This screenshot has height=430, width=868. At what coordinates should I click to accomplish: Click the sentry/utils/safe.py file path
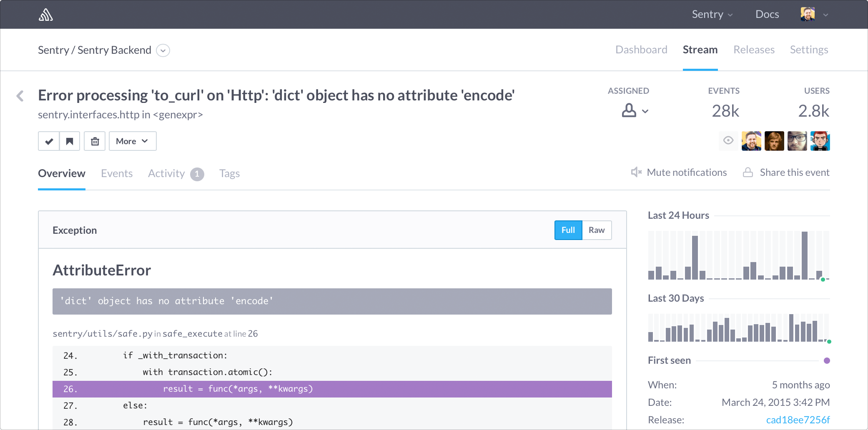click(x=103, y=333)
